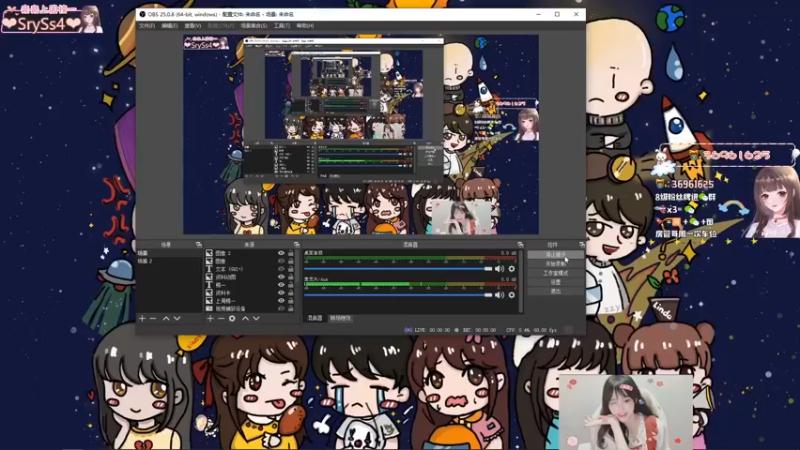Adjust the 麦克风/Aux volume slider handle
This screenshot has height=450, width=800.
tap(488, 295)
